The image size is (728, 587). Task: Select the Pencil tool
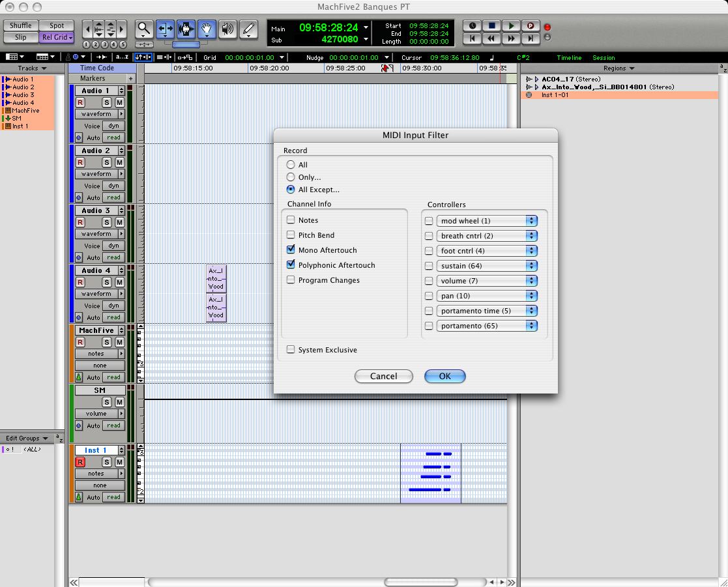click(x=248, y=29)
